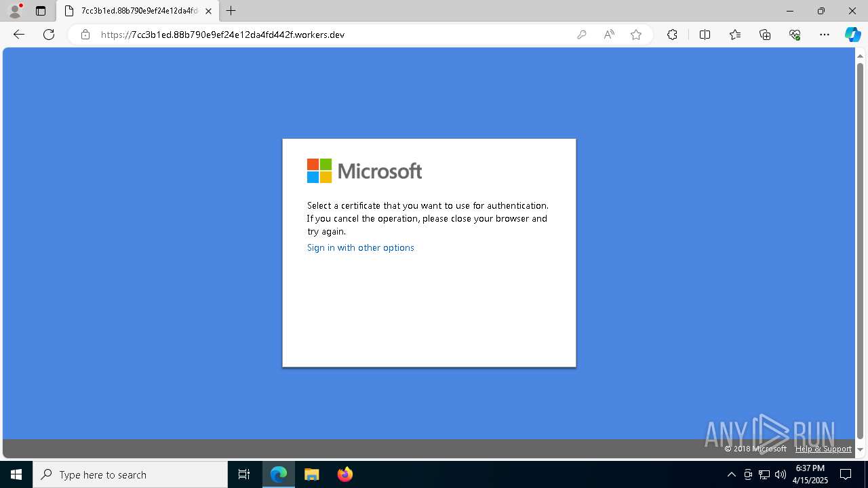Click the © 2018 Microsoft footer text
The image size is (868, 488).
pos(755,449)
